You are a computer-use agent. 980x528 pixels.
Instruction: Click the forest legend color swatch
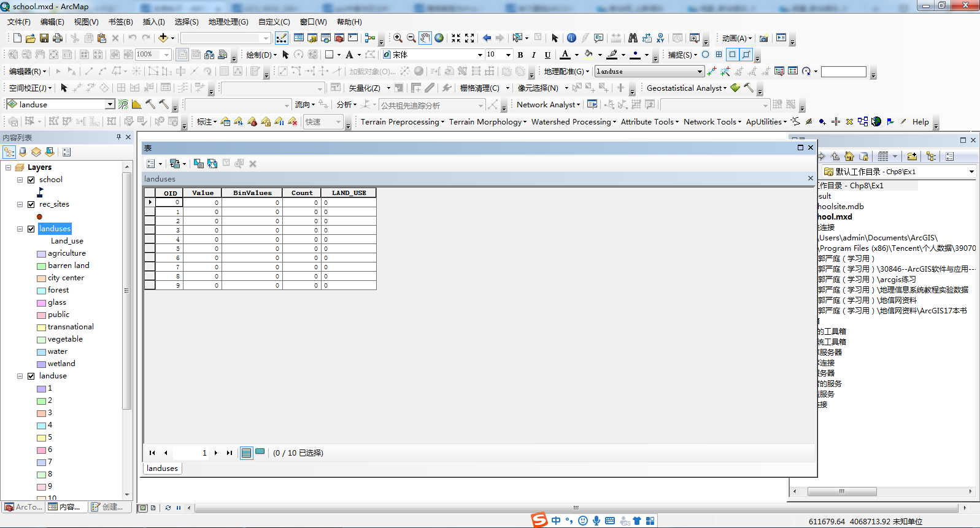[41, 291]
